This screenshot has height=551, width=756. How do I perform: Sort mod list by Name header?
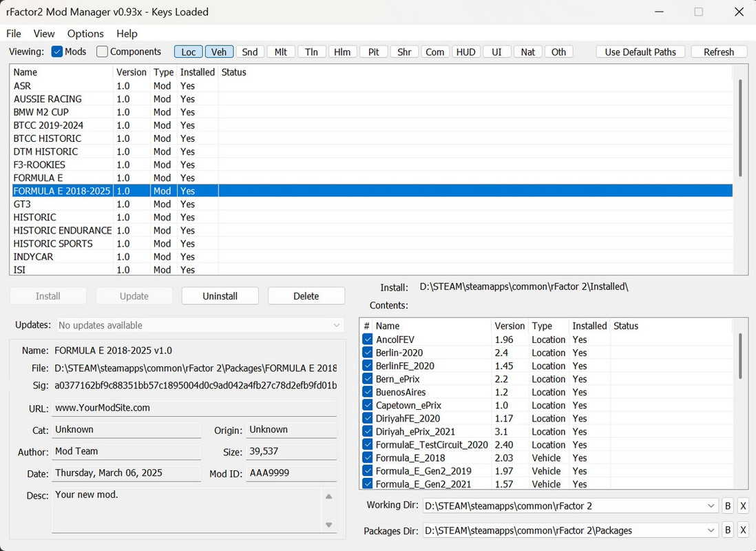point(62,72)
